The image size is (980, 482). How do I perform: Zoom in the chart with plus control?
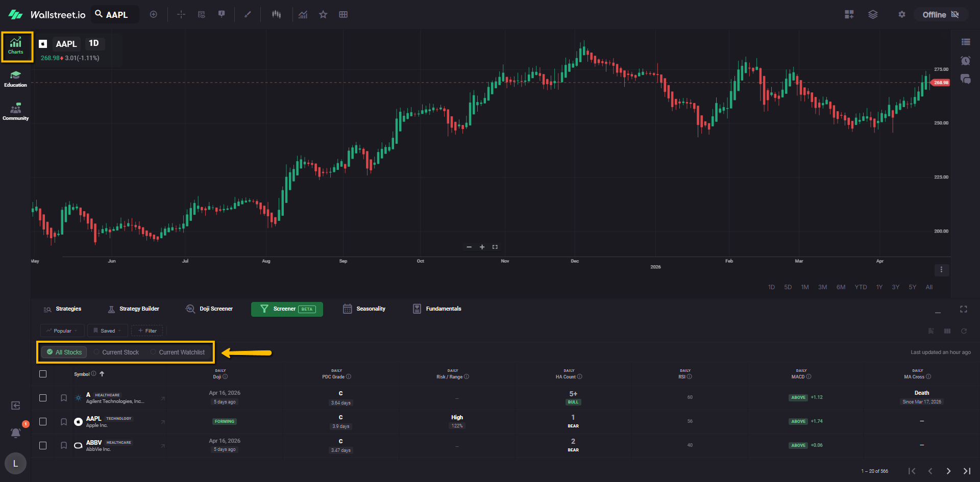(482, 247)
